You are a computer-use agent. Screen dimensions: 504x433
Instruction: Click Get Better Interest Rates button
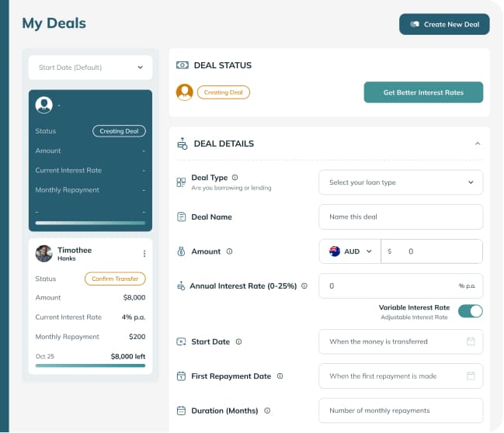tap(423, 92)
